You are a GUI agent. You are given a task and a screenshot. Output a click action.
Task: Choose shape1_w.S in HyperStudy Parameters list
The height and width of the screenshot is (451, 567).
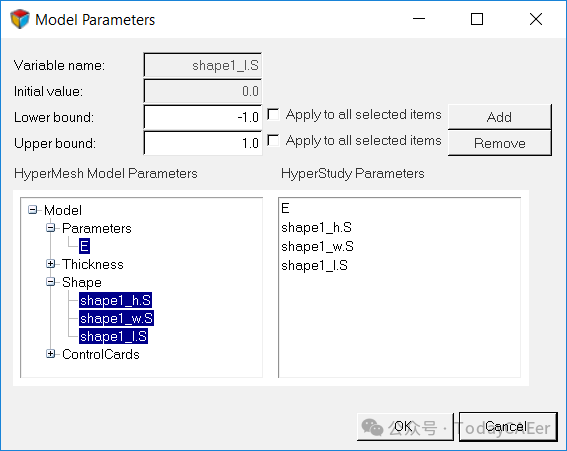pyautogui.click(x=317, y=247)
